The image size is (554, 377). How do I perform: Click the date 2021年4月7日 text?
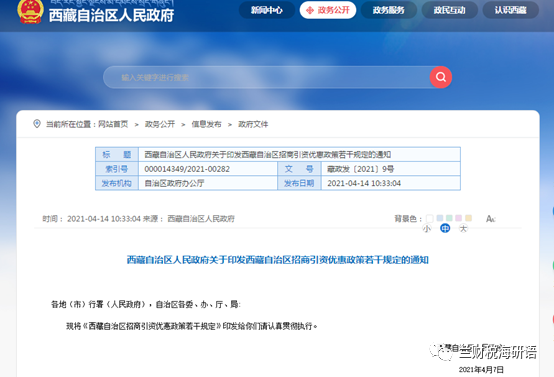pos(481,370)
